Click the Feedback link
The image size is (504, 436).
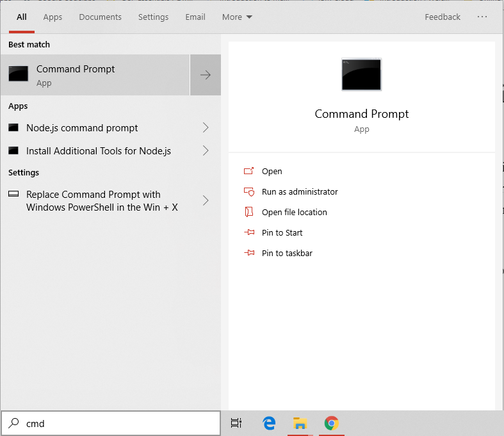pos(443,17)
